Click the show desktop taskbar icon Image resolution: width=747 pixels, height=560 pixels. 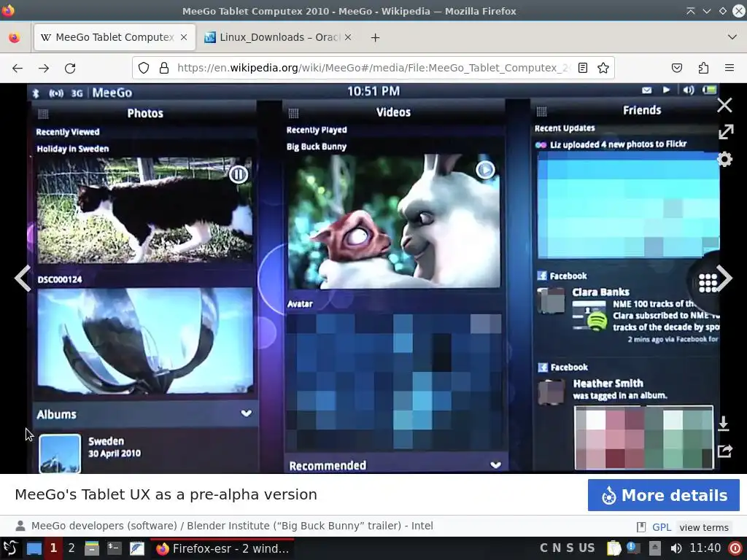(x=34, y=548)
